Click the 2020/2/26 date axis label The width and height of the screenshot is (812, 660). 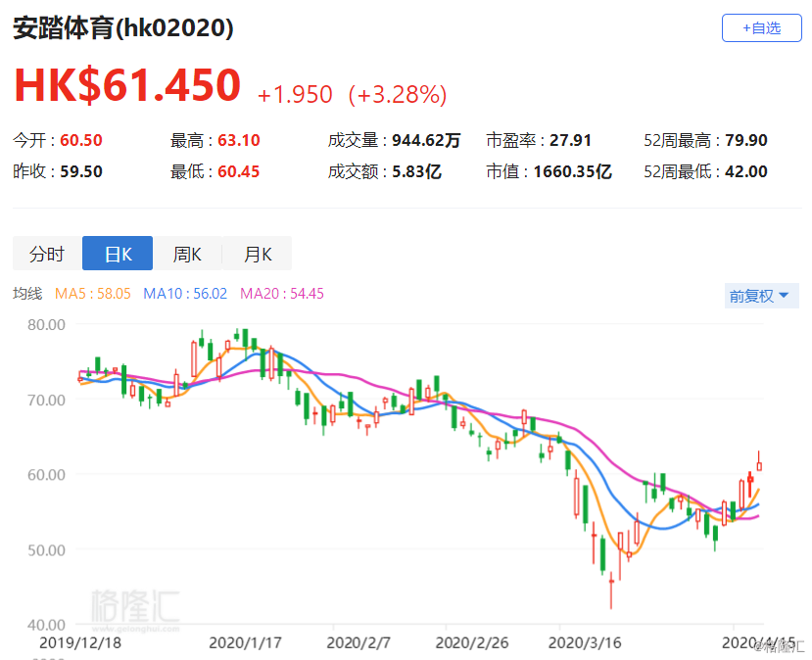tap(472, 642)
